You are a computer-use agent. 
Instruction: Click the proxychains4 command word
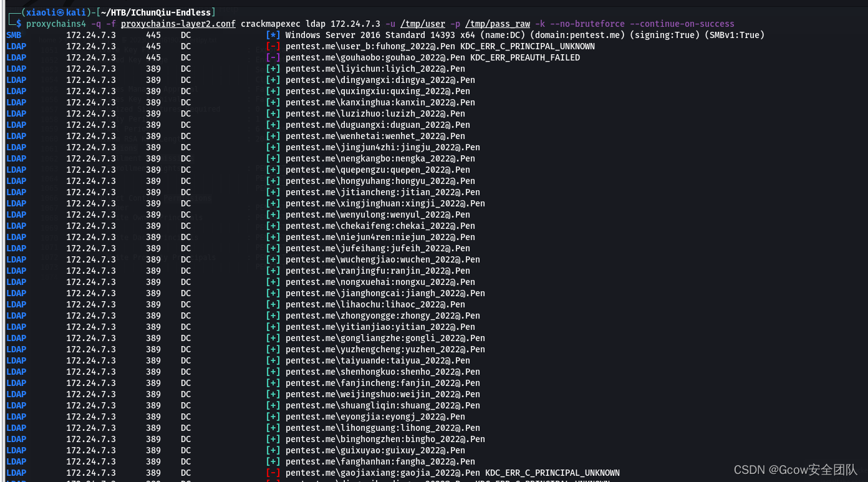click(x=55, y=24)
